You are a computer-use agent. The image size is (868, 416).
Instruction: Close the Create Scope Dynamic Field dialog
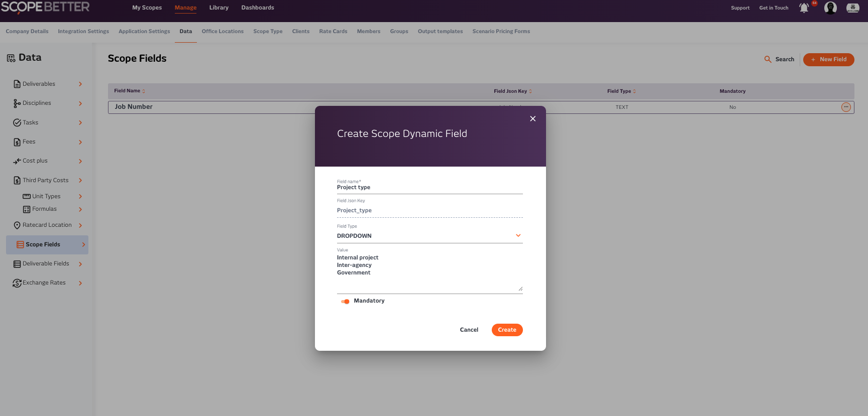coord(533,119)
